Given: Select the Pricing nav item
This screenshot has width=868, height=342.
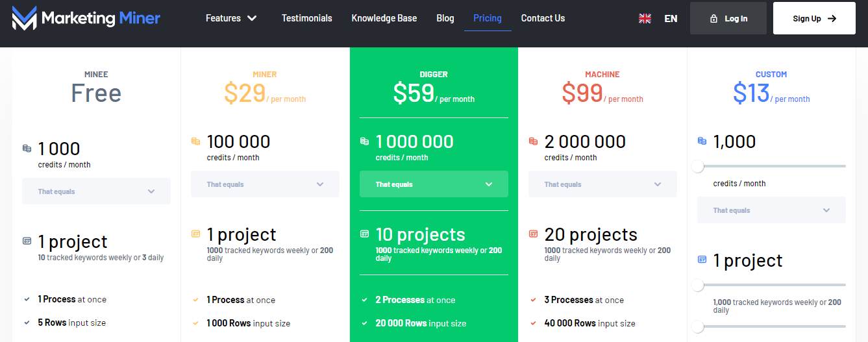Looking at the screenshot, I should (488, 18).
